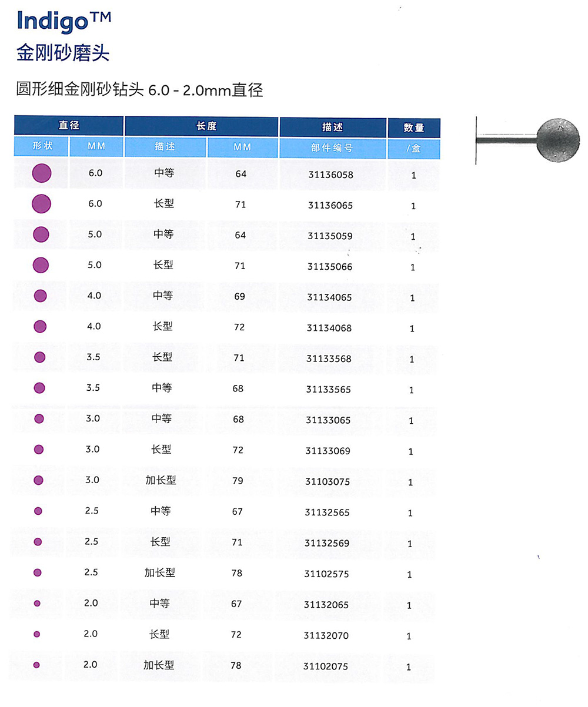Select the shape dot beside part 31135059
588x707 pixels.
tap(41, 234)
